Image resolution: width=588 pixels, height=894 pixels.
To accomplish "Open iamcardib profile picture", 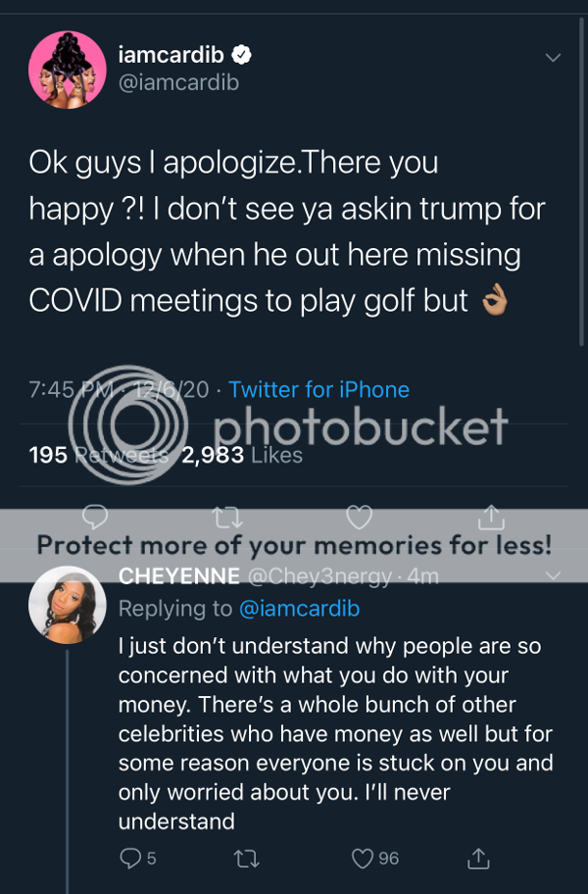I will (68, 70).
